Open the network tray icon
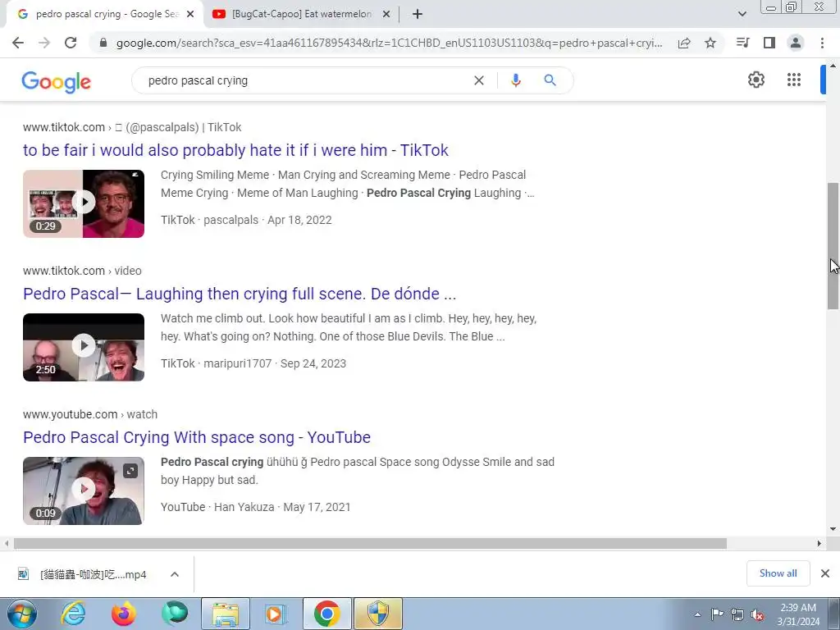Image resolution: width=840 pixels, height=630 pixels. pos(737,614)
